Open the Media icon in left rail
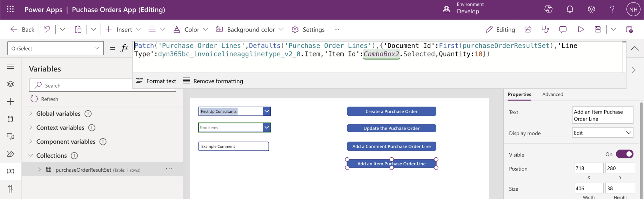Image resolution: width=644 pixels, height=199 pixels. (x=11, y=136)
